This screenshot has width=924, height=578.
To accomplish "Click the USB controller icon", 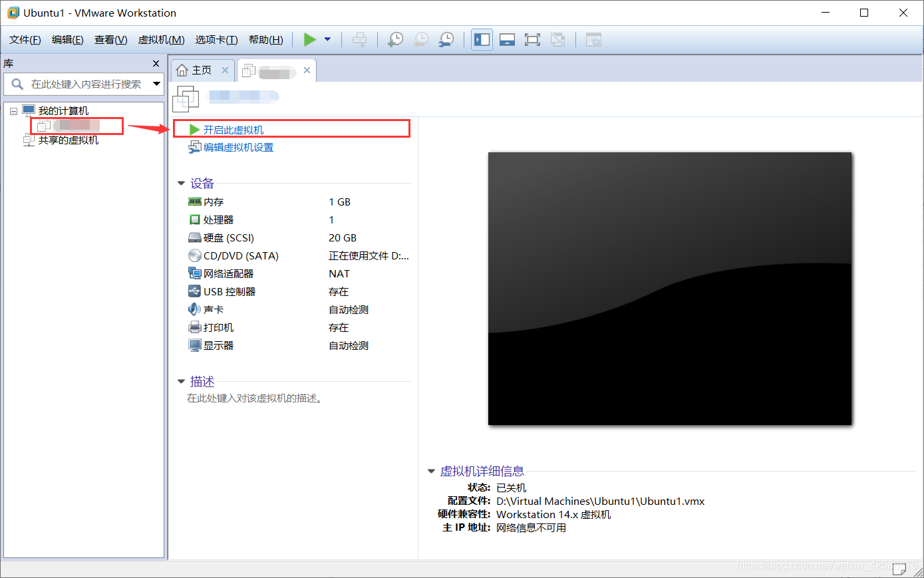I will click(194, 291).
